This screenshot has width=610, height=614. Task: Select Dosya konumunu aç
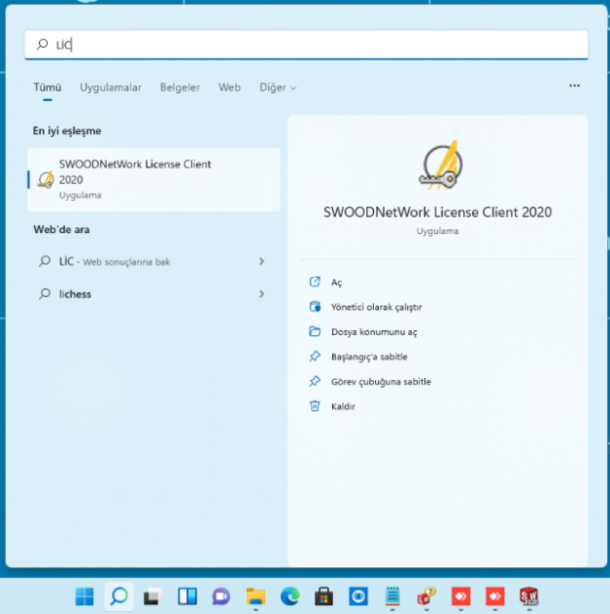point(374,332)
